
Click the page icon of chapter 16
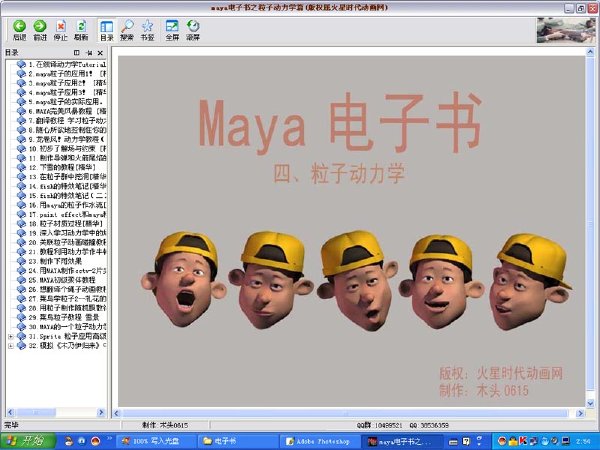21,205
